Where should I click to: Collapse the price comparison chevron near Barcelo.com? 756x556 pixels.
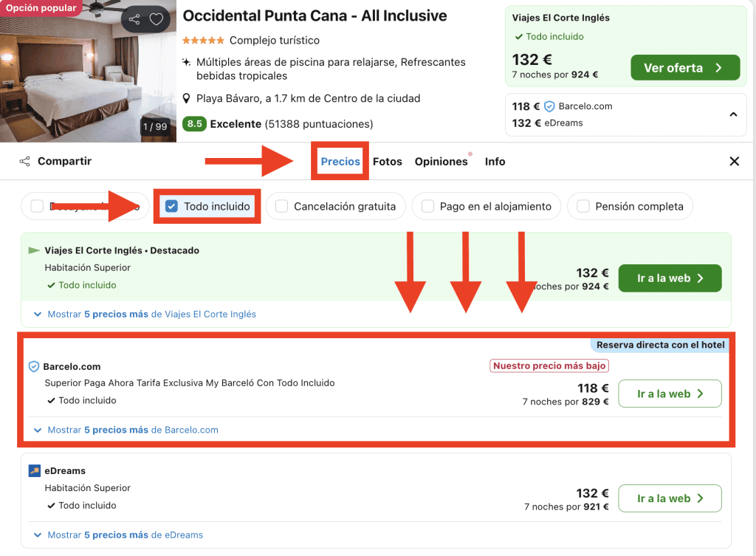pyautogui.click(x=733, y=114)
